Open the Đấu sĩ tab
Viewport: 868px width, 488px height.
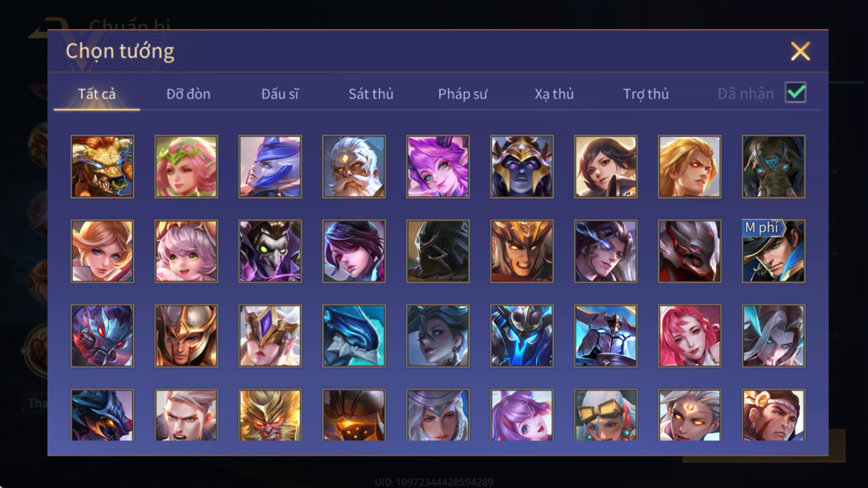pyautogui.click(x=280, y=94)
